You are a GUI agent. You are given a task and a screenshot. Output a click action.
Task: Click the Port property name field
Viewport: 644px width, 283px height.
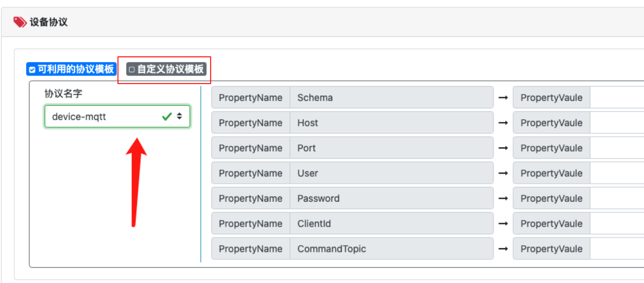click(x=391, y=148)
